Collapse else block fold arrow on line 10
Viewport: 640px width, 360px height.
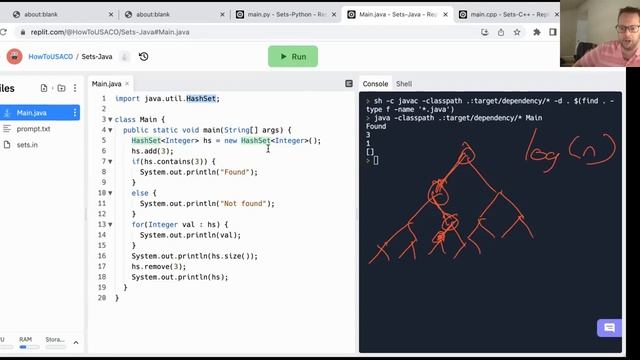[x=110, y=193]
